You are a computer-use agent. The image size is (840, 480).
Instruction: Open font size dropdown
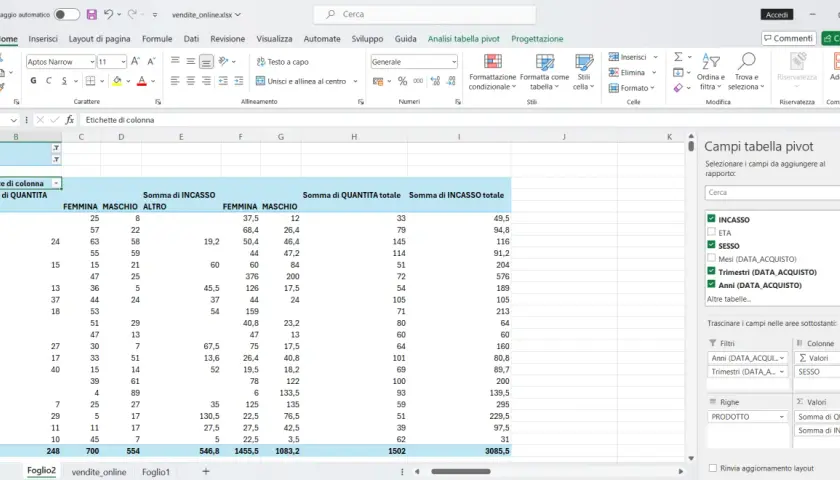pos(123,62)
